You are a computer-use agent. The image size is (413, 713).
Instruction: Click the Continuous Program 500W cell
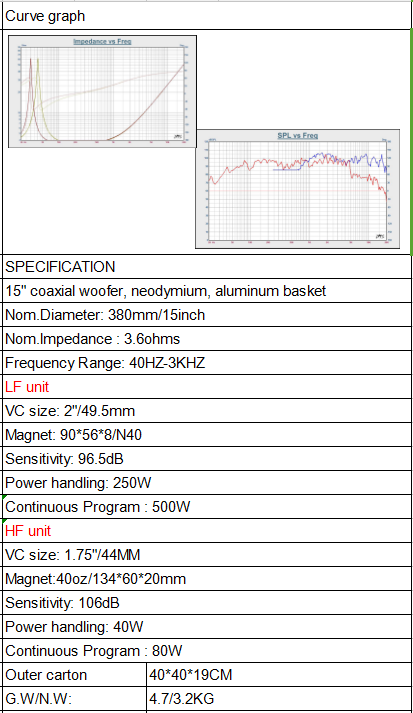click(207, 507)
